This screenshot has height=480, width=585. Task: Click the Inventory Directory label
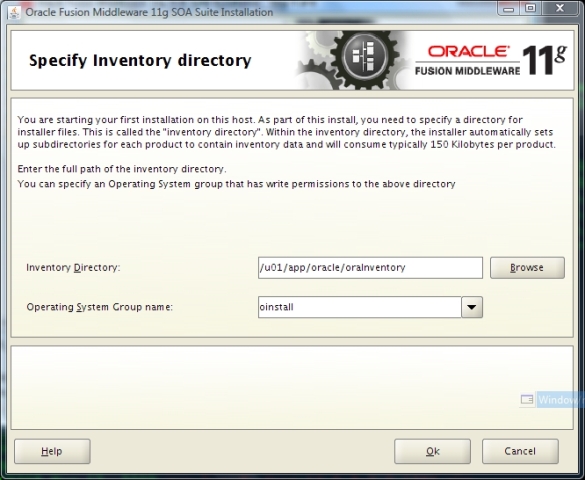(x=73, y=268)
